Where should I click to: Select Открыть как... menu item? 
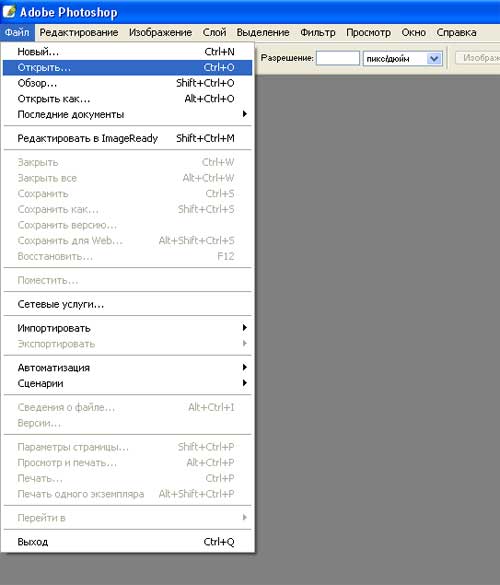tap(127, 99)
